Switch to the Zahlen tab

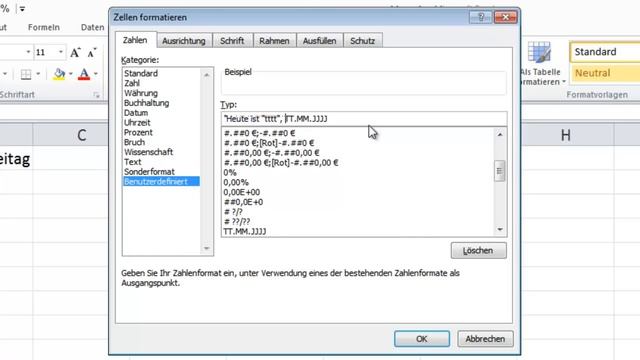[x=135, y=40]
